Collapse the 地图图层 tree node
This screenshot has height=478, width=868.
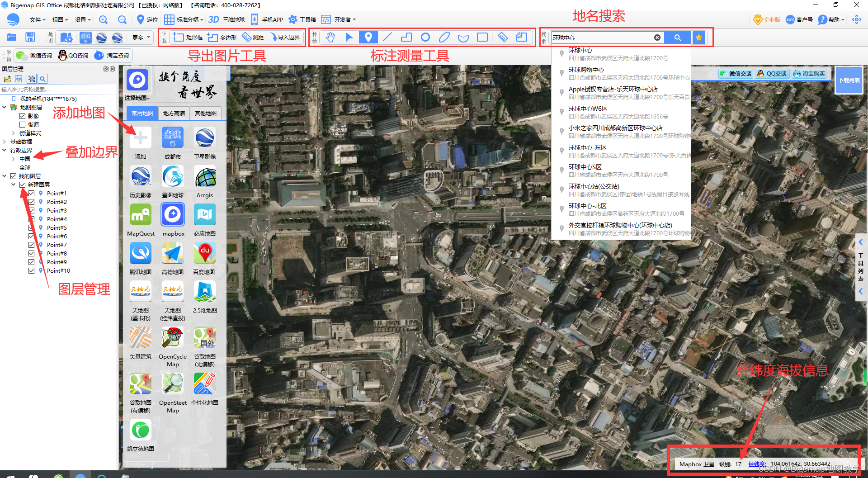coord(5,107)
